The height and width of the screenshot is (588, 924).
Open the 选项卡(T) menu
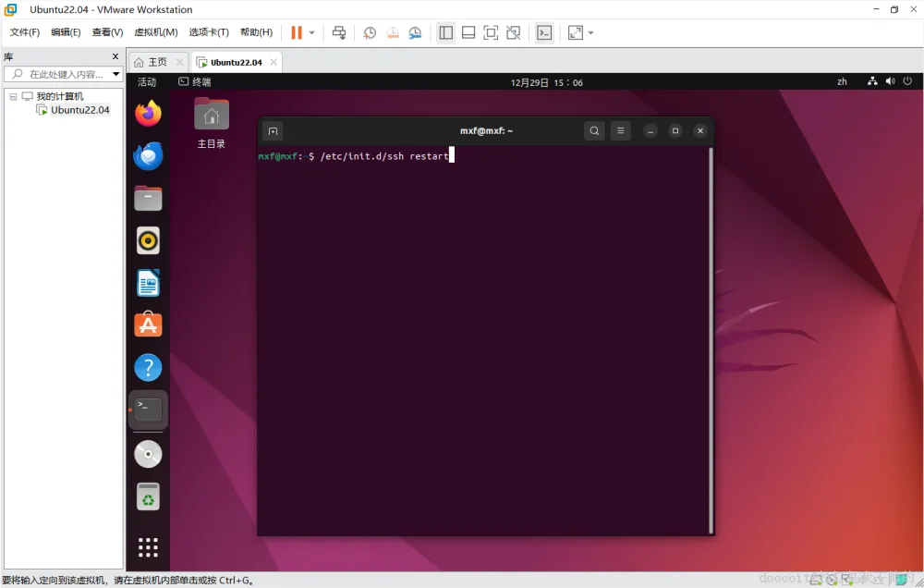[x=209, y=32]
